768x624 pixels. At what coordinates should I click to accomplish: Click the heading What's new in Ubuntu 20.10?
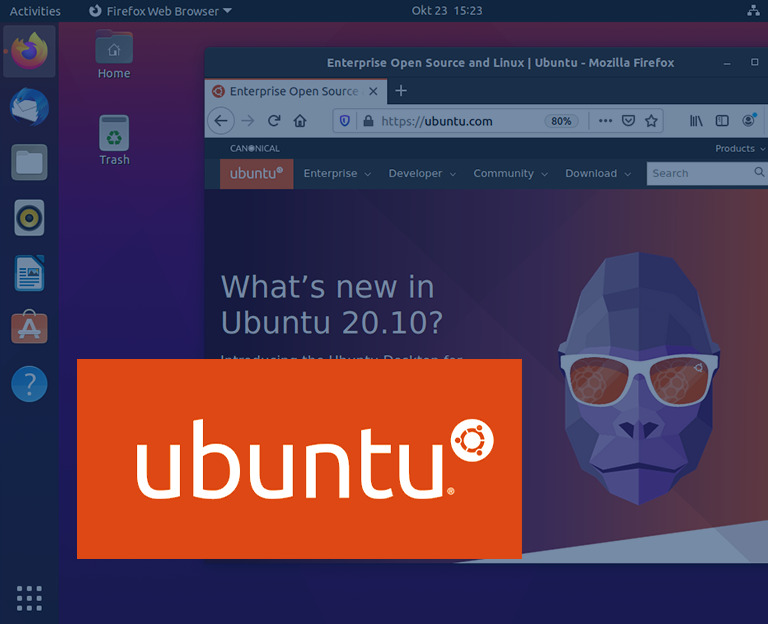pyautogui.click(x=332, y=304)
